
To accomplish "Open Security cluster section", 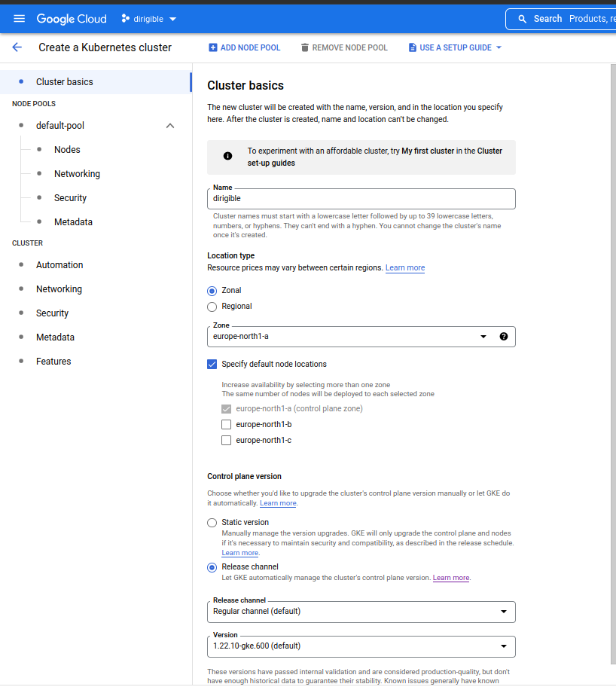I will [52, 313].
